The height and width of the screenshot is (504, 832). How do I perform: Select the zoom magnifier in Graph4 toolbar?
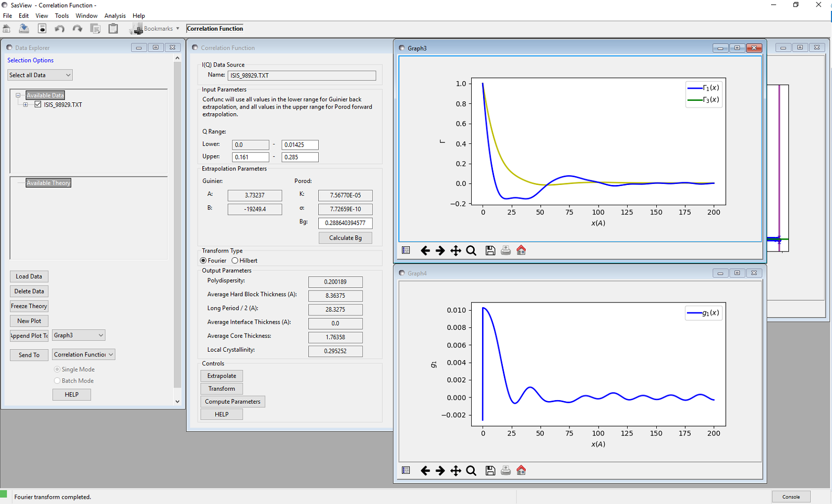471,471
